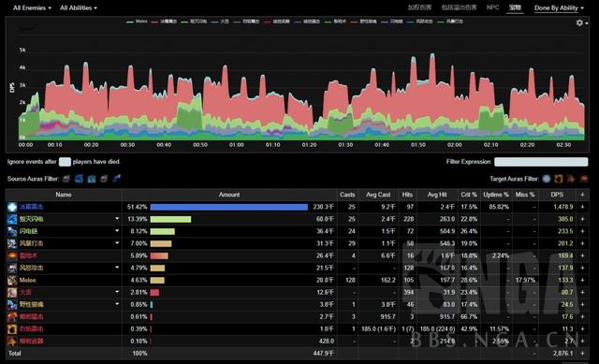
Task: Click the ability icon in the 5.89% row
Action: point(12,255)
